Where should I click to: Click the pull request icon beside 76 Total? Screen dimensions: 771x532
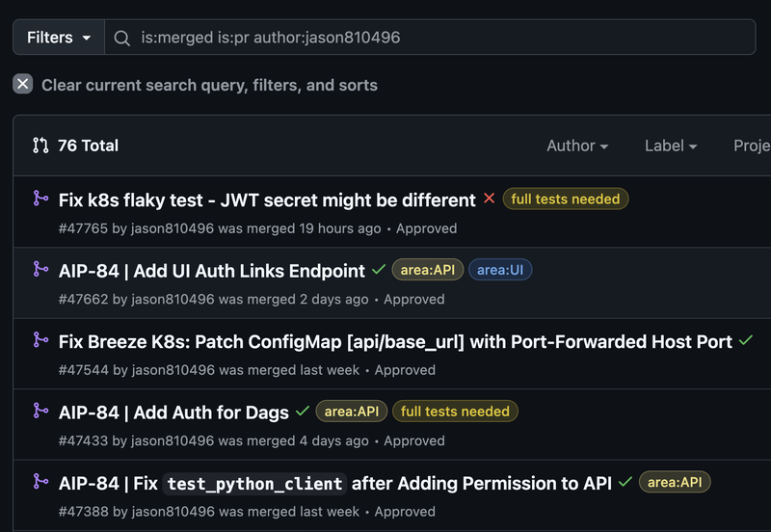pos(40,146)
